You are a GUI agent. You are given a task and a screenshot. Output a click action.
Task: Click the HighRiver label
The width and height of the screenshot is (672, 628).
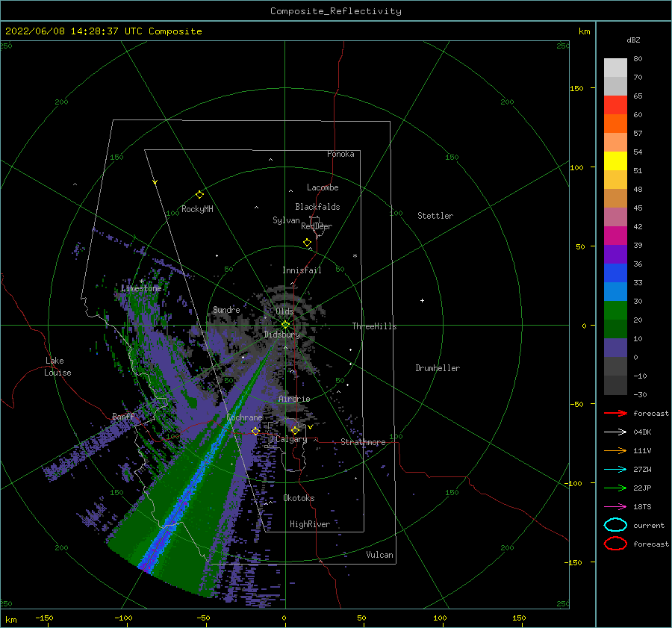[310, 524]
